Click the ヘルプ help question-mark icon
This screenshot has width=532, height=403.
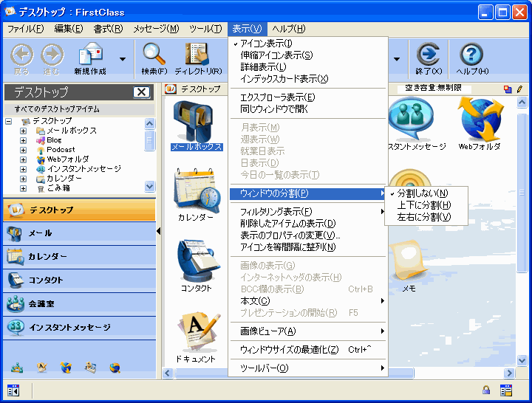click(x=471, y=54)
